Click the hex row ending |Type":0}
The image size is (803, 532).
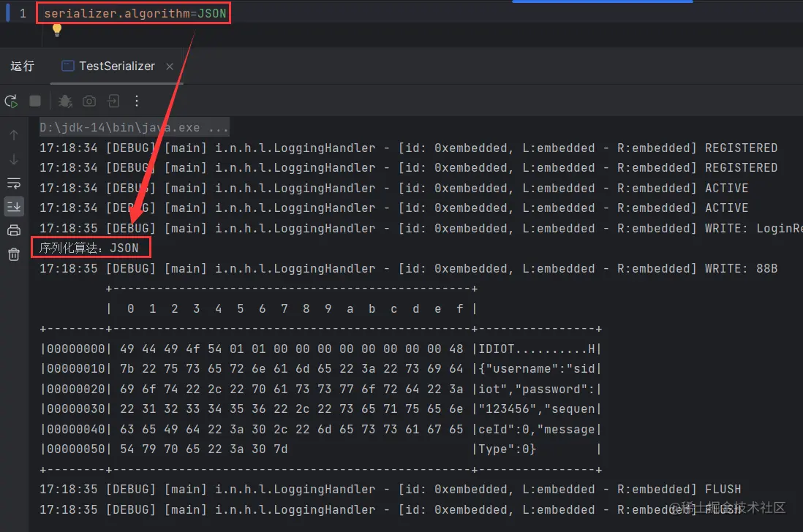coord(321,449)
